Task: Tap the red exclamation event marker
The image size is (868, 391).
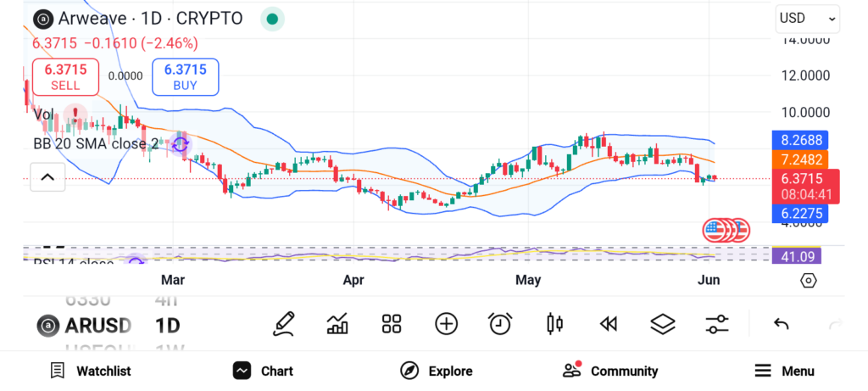Action: tap(75, 115)
